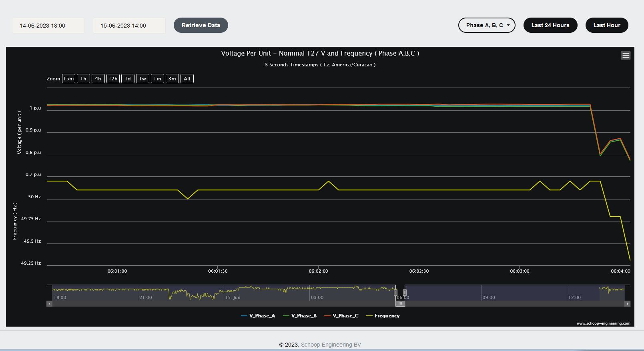Image resolution: width=644 pixels, height=351 pixels.
Task: Open the chart hamburger context menu
Action: (626, 56)
